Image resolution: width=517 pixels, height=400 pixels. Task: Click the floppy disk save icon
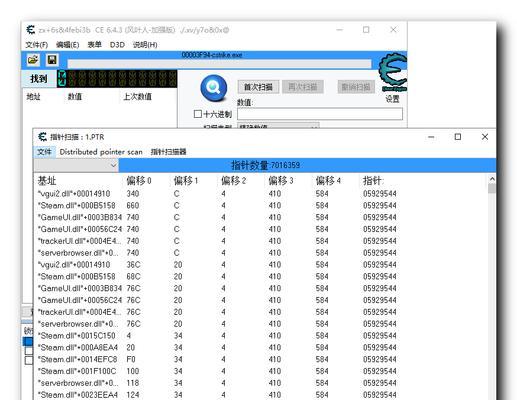52,60
